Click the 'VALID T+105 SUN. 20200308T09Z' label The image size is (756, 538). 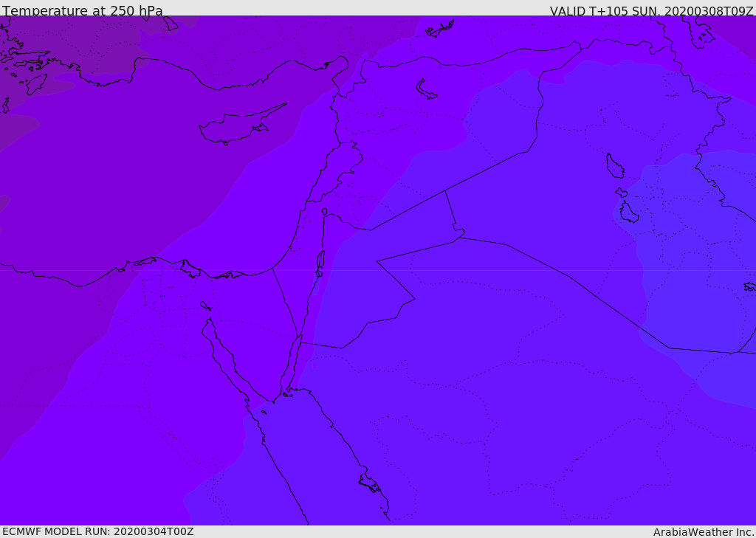coord(651,11)
